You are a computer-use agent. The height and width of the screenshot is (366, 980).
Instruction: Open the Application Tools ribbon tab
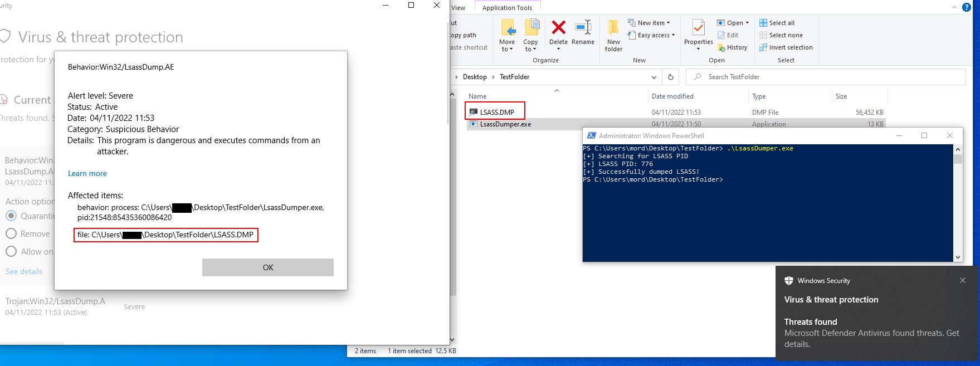click(x=507, y=8)
